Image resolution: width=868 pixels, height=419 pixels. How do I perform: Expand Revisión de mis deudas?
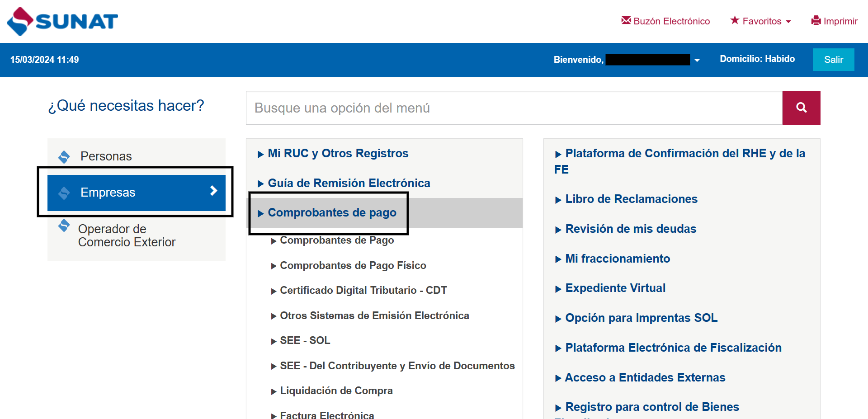pyautogui.click(x=626, y=229)
